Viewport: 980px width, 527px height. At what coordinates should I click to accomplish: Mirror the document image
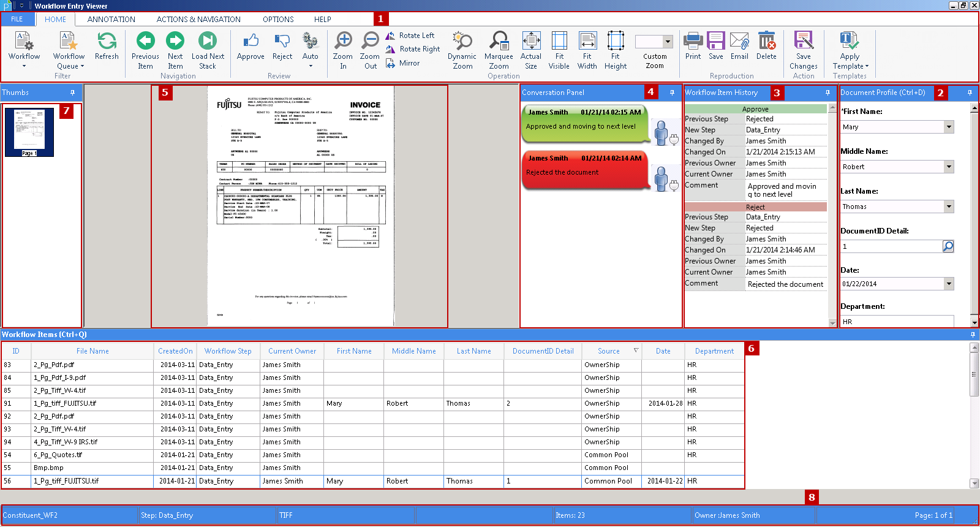tap(402, 63)
